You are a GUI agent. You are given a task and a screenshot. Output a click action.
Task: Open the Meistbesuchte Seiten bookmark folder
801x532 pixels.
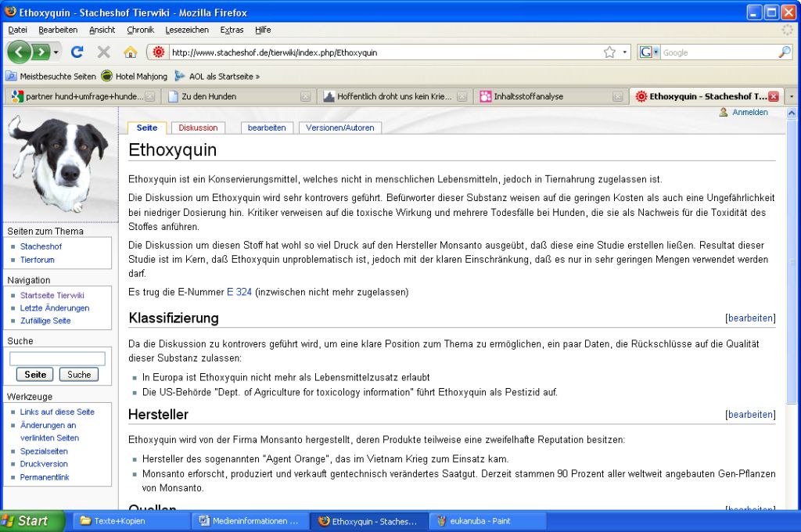51,76
